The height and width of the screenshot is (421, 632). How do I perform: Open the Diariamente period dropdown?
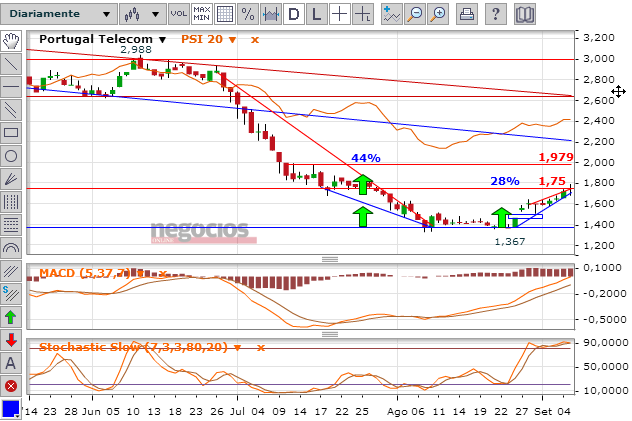pyautogui.click(x=59, y=14)
